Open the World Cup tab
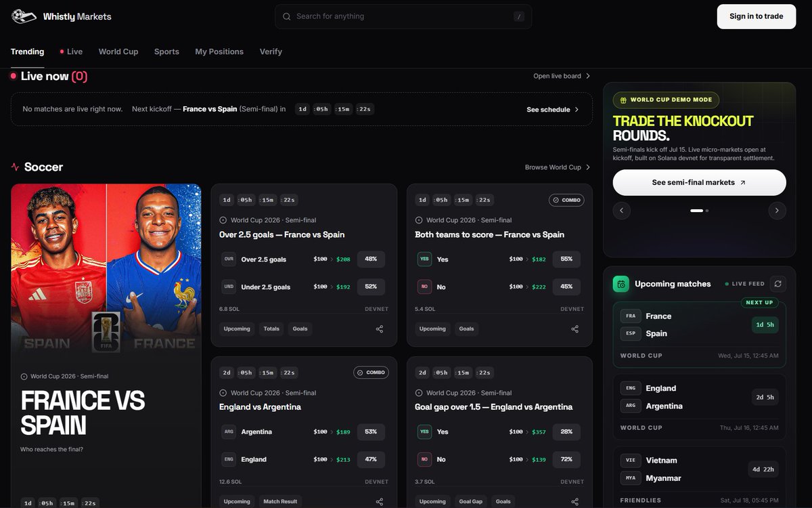This screenshot has height=508, width=812. [118, 51]
